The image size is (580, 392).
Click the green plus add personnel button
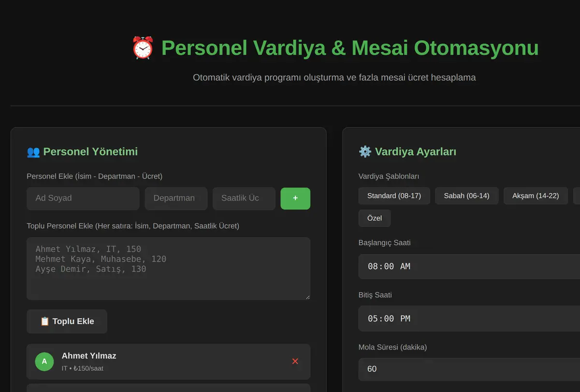point(295,198)
